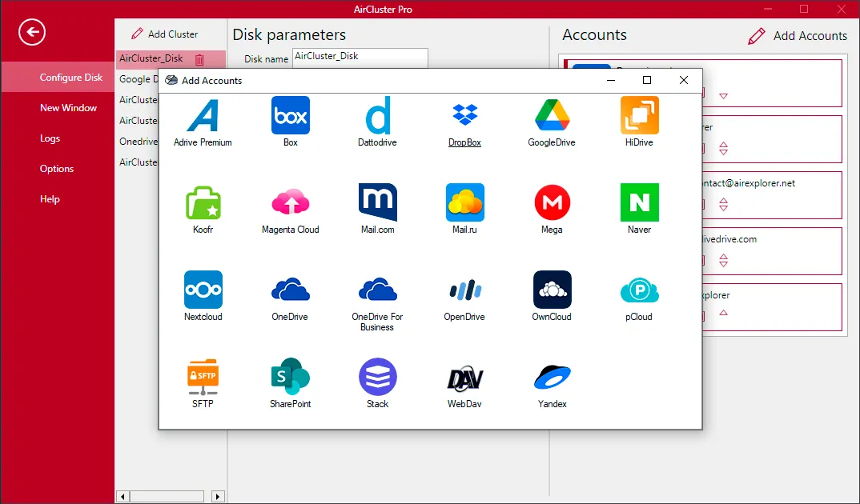
Task: Open the Options section
Action: pyautogui.click(x=57, y=169)
